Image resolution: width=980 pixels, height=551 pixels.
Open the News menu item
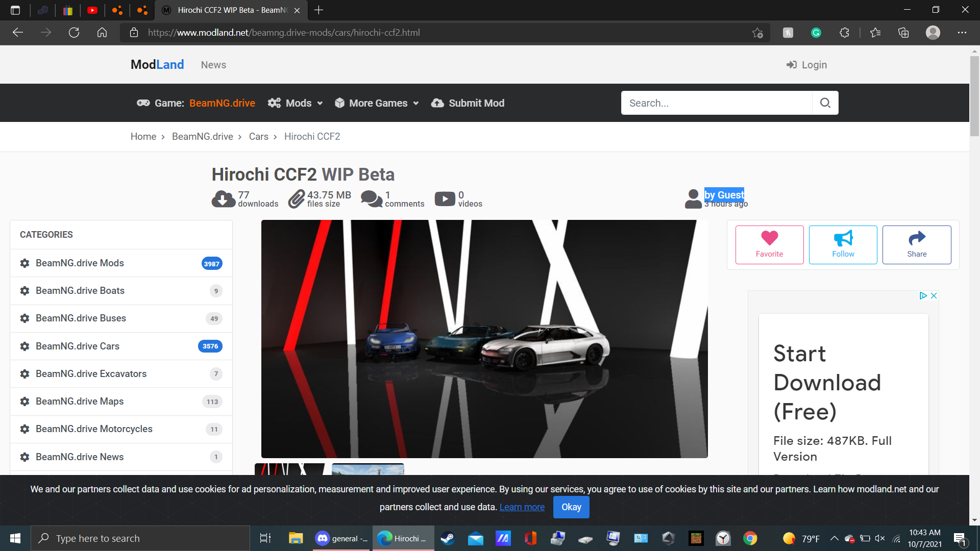[213, 65]
